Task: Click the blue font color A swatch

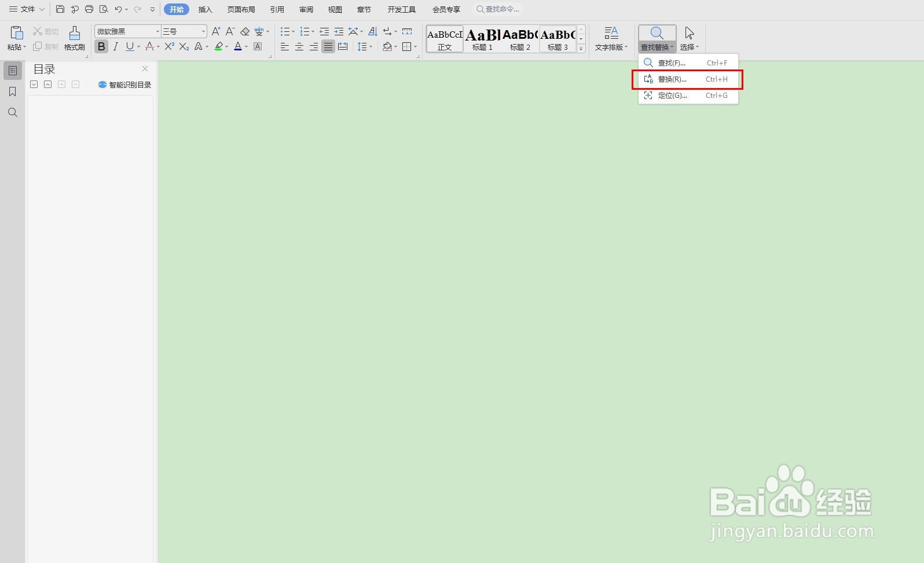Action: click(237, 46)
